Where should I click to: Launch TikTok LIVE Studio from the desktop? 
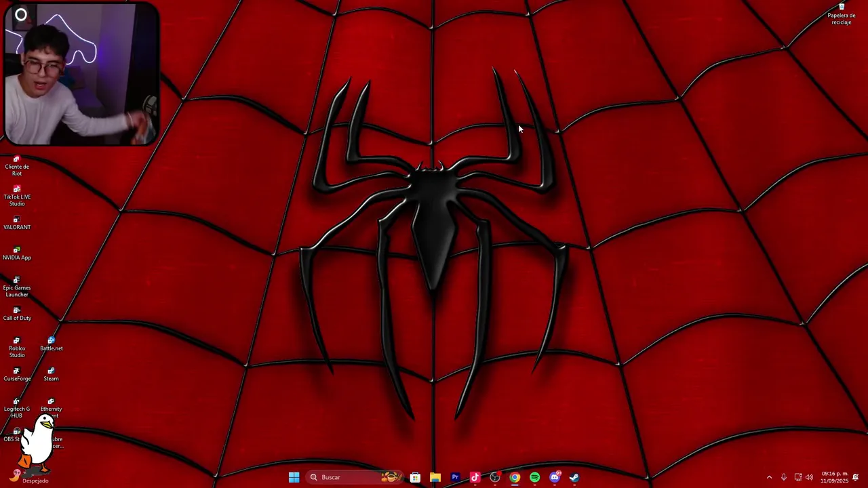pos(17,197)
